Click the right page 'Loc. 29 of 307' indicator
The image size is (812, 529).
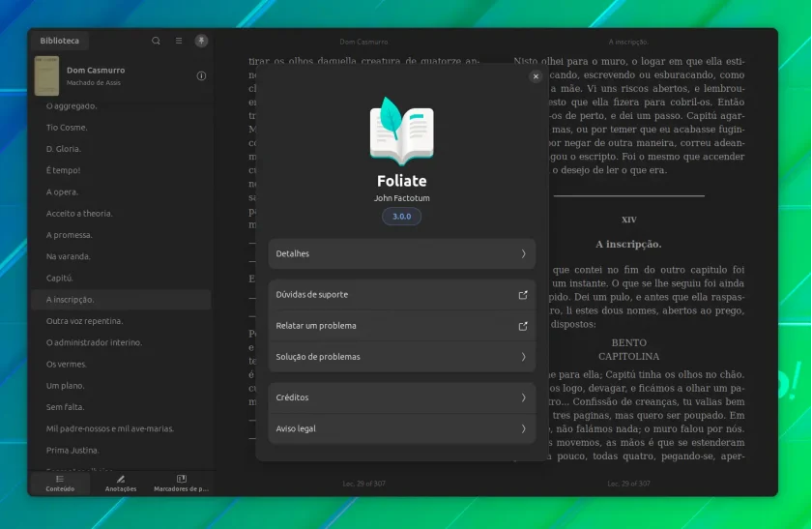tap(628, 484)
